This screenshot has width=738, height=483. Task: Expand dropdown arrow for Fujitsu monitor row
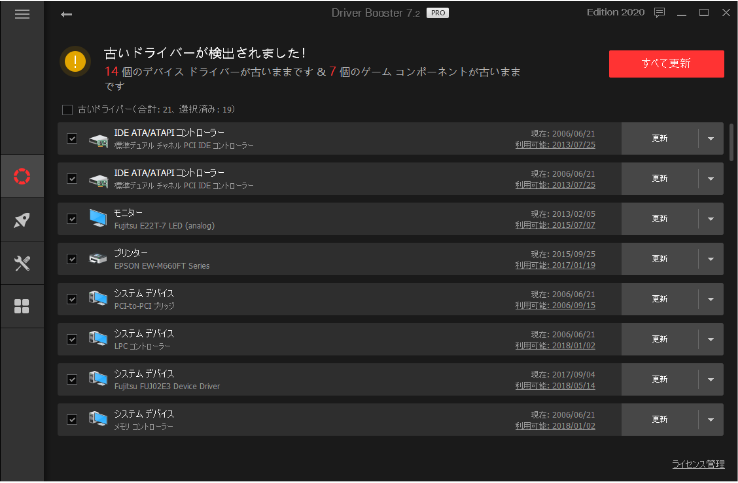(x=711, y=218)
